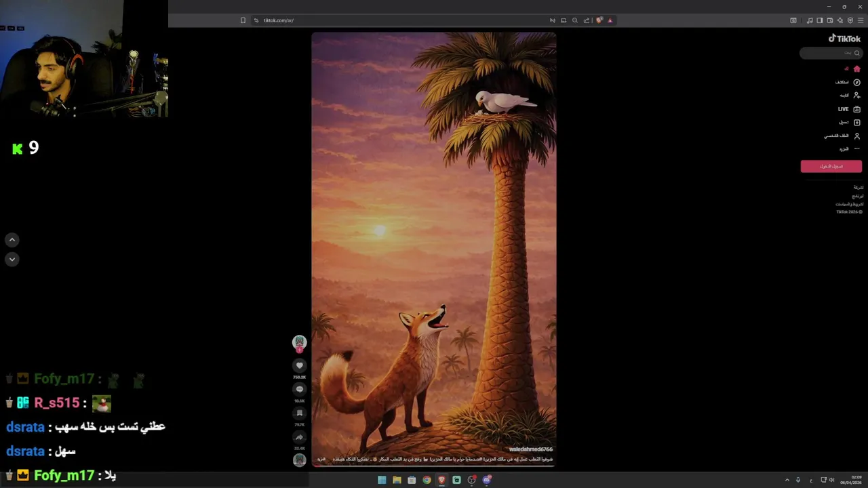The height and width of the screenshot is (488, 868).
Task: Click the zoom magnifier icon in address bar
Action: pos(575,20)
